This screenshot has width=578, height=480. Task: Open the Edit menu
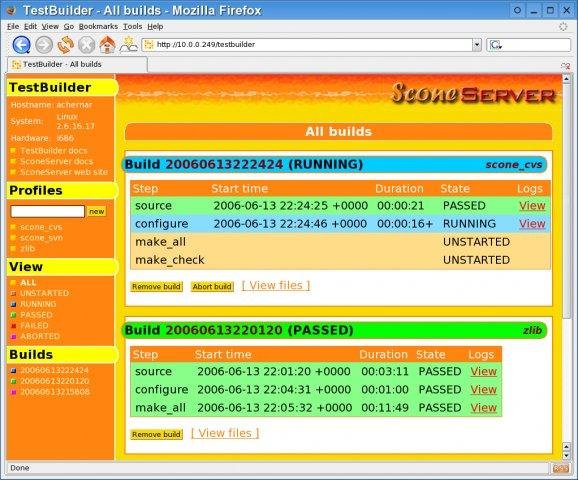(x=30, y=27)
